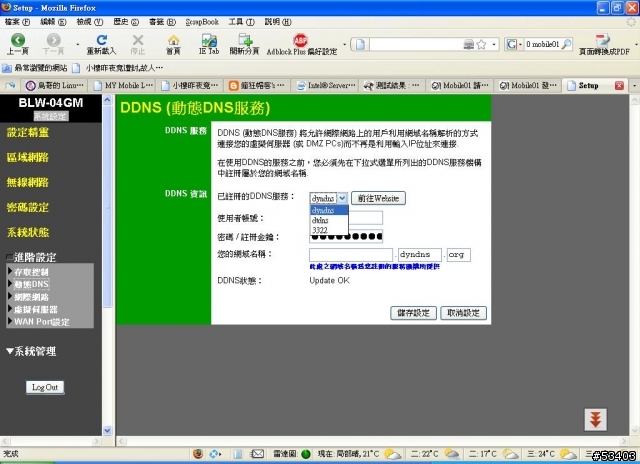Click the Back (上一頁) arrow icon
The width and height of the screenshot is (640, 464).
point(18,40)
